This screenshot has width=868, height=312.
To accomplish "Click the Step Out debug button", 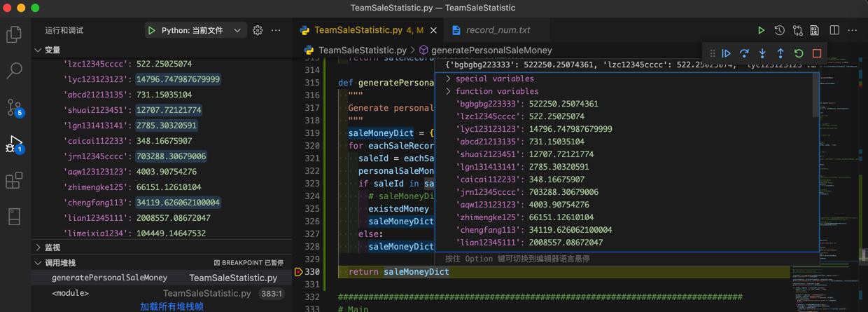I will tap(780, 53).
